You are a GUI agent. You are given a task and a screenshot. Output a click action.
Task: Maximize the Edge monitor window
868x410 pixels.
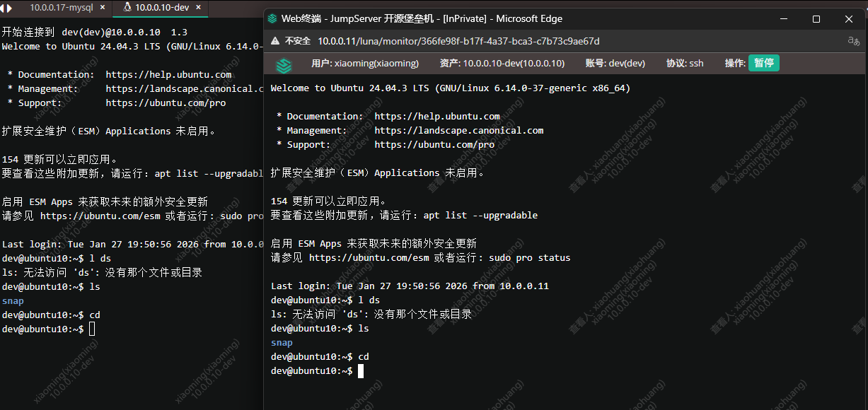coord(816,19)
